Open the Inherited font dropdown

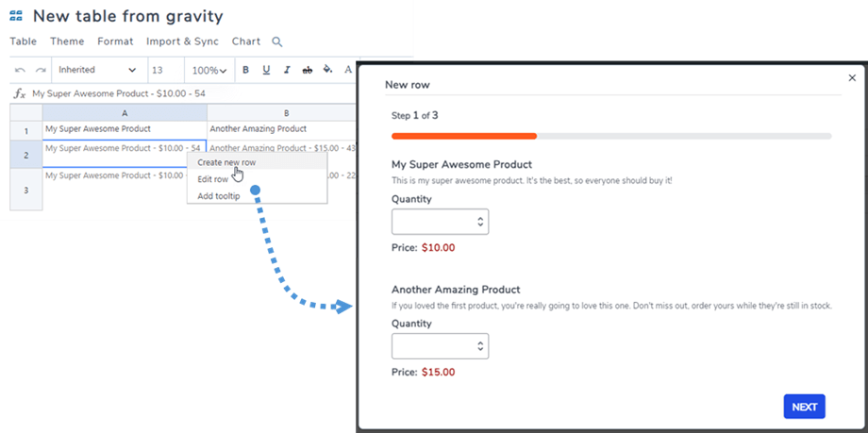(97, 70)
